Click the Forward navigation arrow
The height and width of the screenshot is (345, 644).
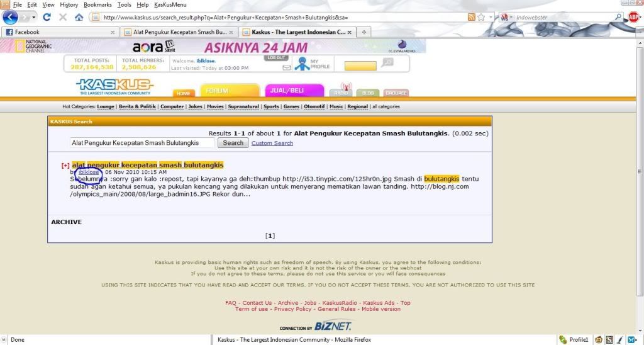[x=25, y=17]
